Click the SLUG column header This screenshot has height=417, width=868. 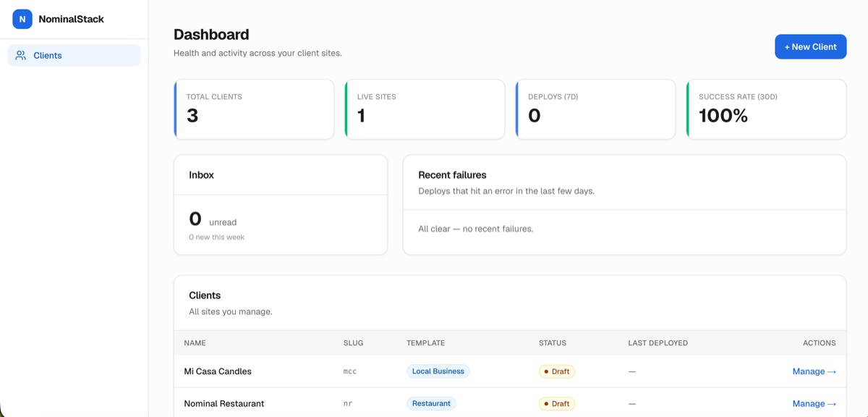click(x=353, y=343)
